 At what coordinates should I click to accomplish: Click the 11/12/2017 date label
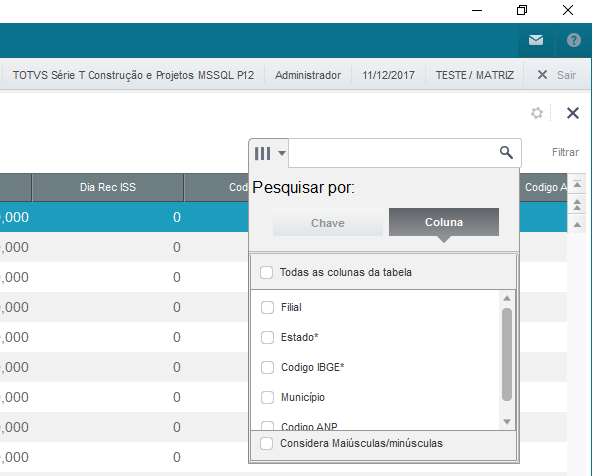pyautogui.click(x=388, y=75)
